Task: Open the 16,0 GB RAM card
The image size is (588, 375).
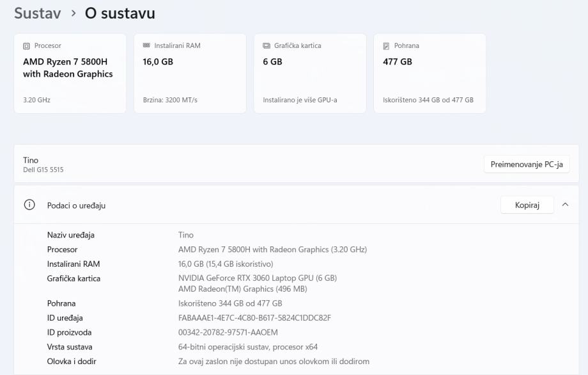Action: coord(190,74)
